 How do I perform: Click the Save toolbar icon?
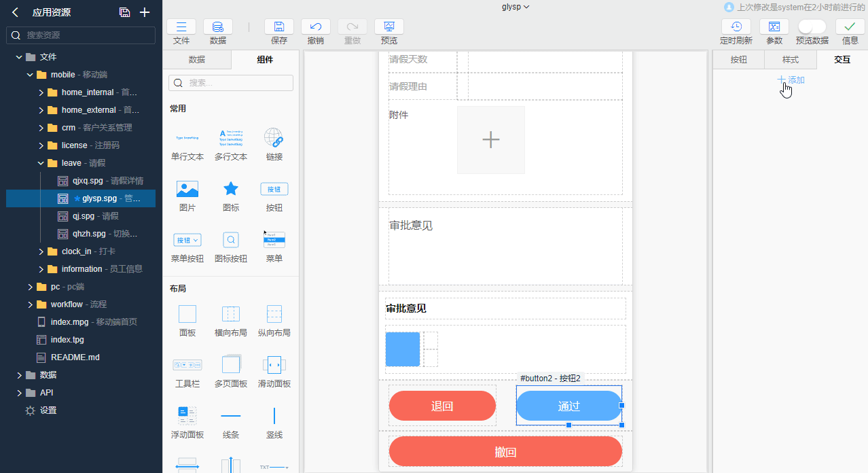click(x=278, y=27)
